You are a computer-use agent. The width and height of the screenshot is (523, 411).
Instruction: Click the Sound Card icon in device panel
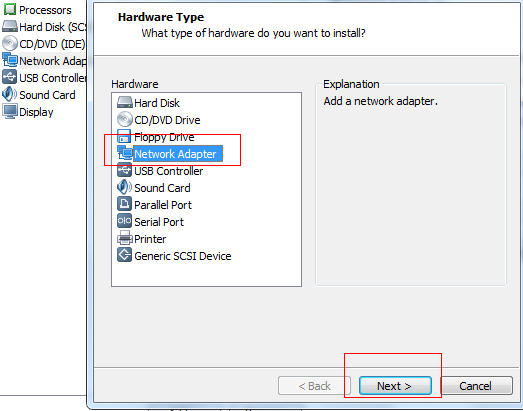pyautogui.click(x=9, y=94)
